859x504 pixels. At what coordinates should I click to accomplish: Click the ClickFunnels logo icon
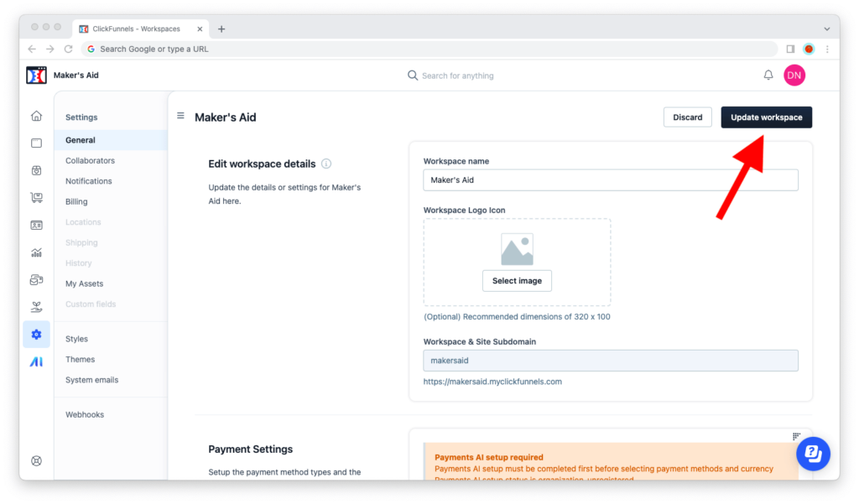[36, 75]
